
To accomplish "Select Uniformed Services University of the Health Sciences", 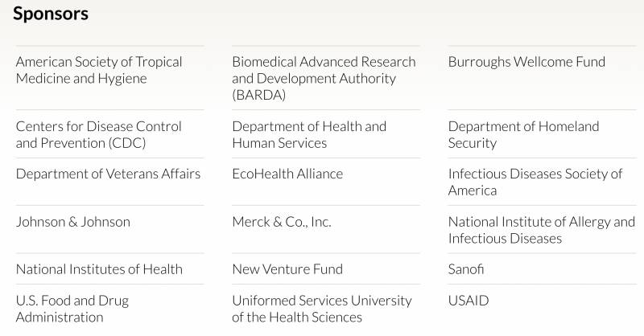I will 322,309.
